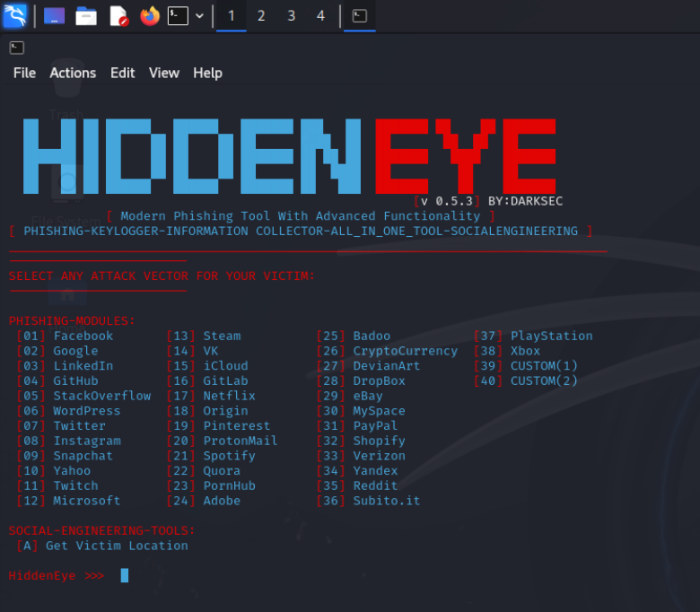Open the File menu

pyautogui.click(x=24, y=73)
